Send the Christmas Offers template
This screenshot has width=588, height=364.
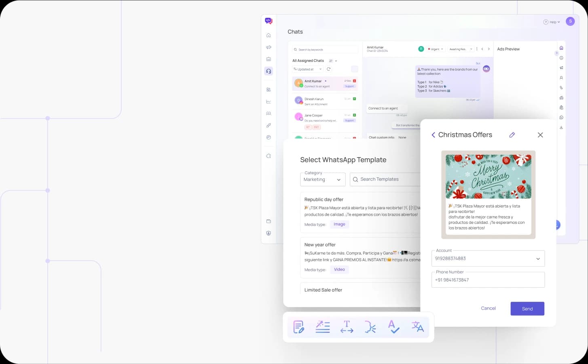[527, 308]
